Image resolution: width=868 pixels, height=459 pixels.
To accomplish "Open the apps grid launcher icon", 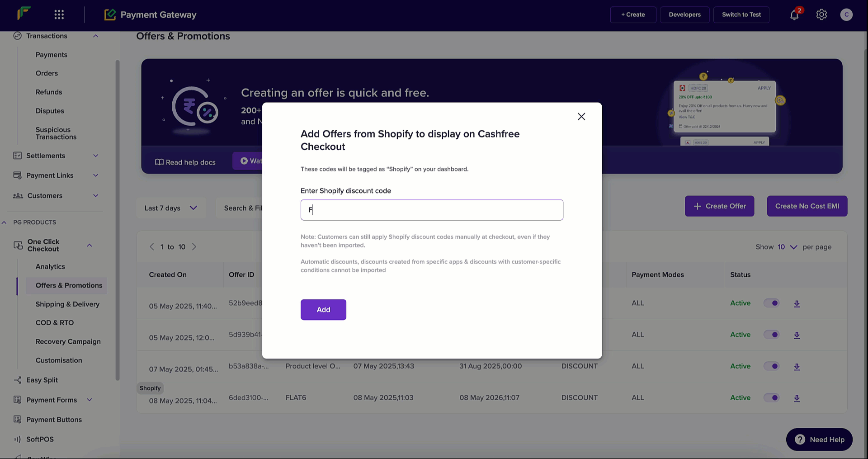I will pyautogui.click(x=59, y=14).
